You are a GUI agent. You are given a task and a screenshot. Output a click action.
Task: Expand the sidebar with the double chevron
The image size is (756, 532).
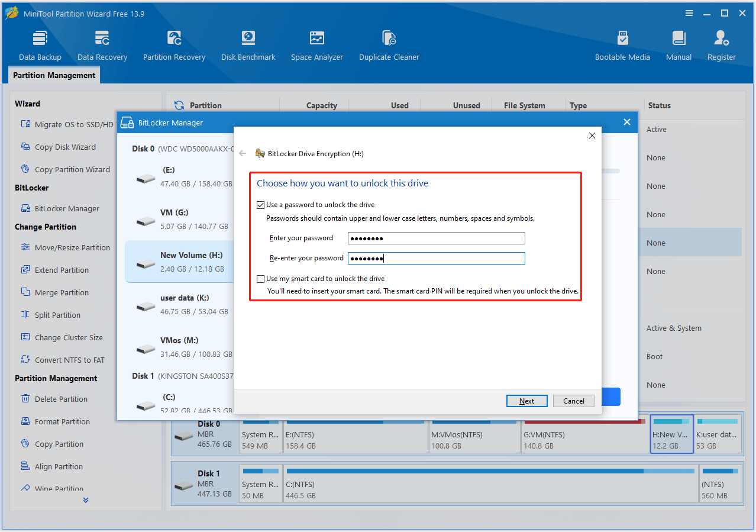click(86, 500)
